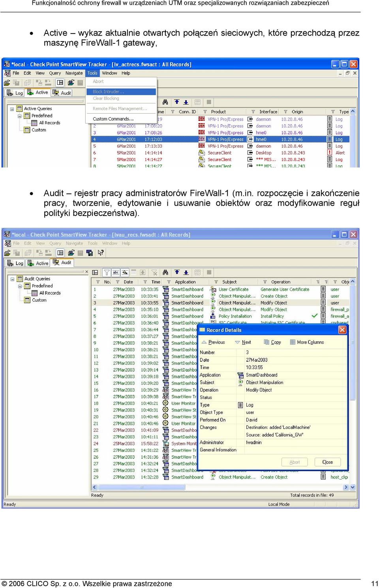Toggle the funnel filter button in the audit toolbar

(x=107, y=272)
